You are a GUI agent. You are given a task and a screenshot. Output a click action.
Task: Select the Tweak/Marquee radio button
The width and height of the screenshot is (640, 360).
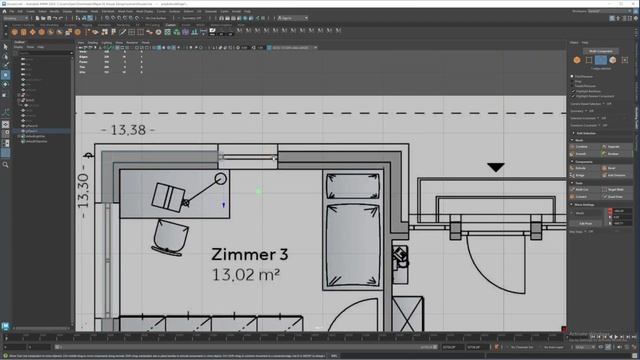(572, 86)
